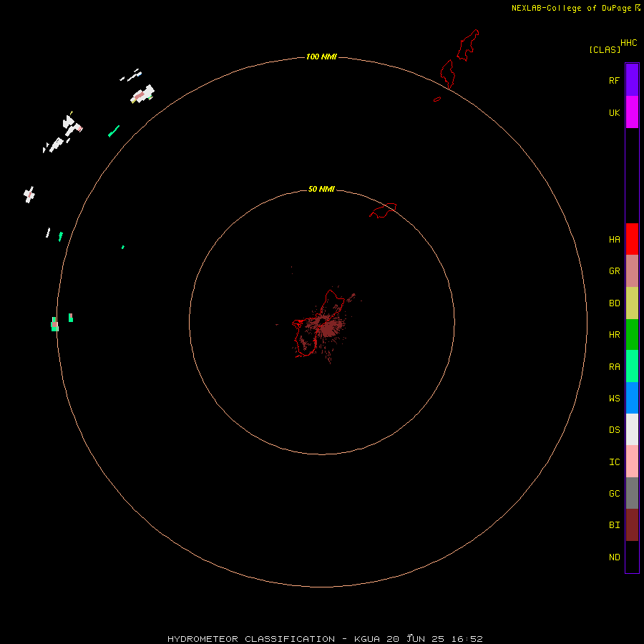Click the GC legend label text
This screenshot has height=644, width=644.
coord(615,494)
